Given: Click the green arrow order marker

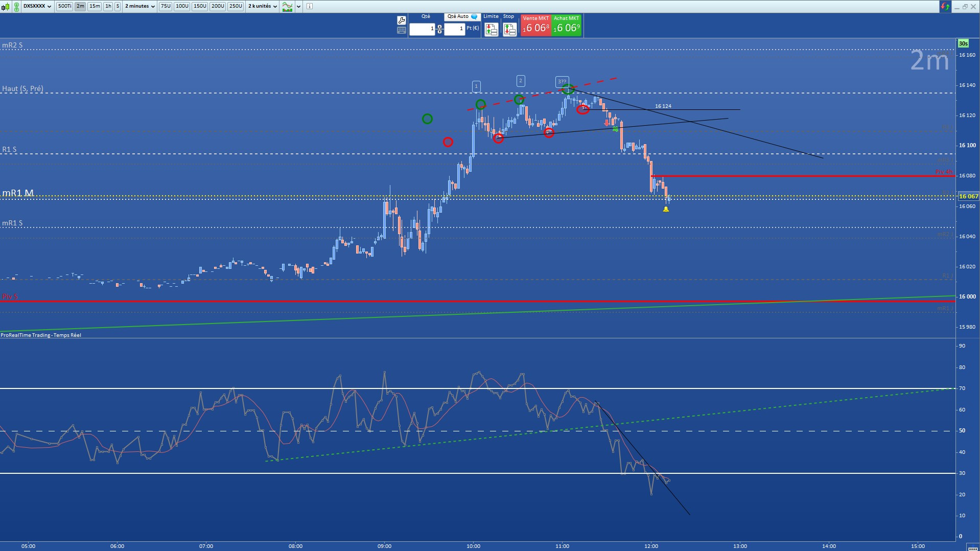Looking at the screenshot, I should 616,129.
